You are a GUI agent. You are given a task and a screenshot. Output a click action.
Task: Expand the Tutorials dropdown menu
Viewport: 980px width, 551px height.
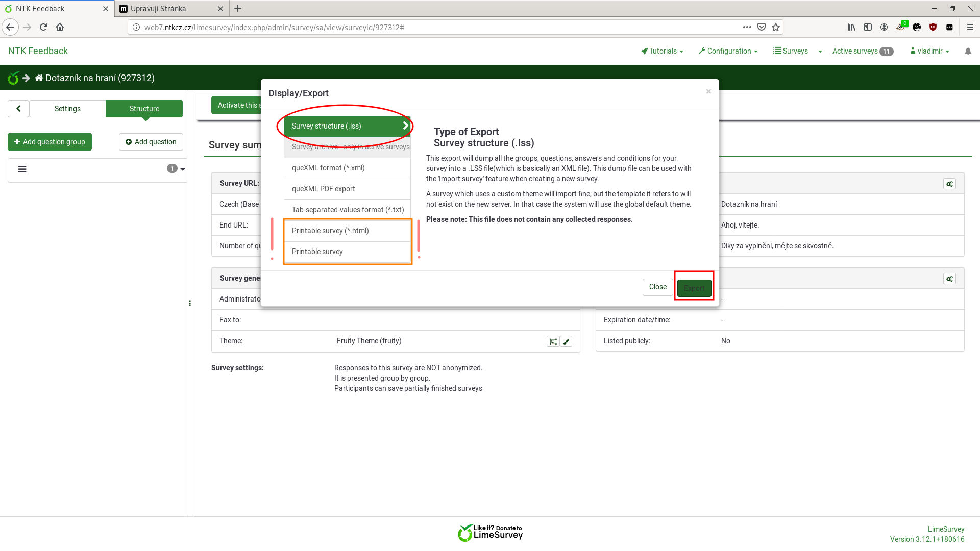point(662,51)
